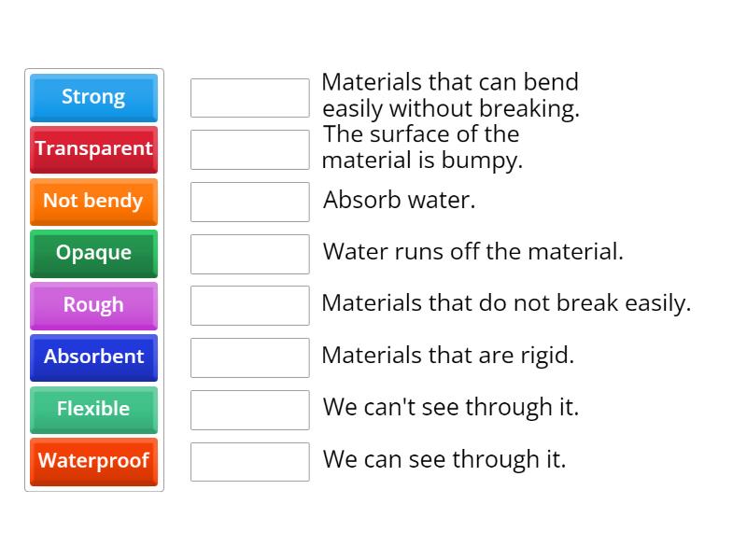Image resolution: width=747 pixels, height=560 pixels.
Task: Click the 'Absorb water' definition text
Action: point(400,200)
